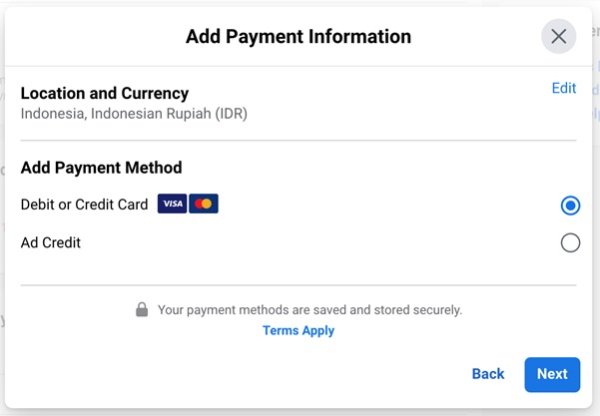Image resolution: width=600 pixels, height=416 pixels.
Task: Click the padlock security icon
Action: tap(142, 310)
